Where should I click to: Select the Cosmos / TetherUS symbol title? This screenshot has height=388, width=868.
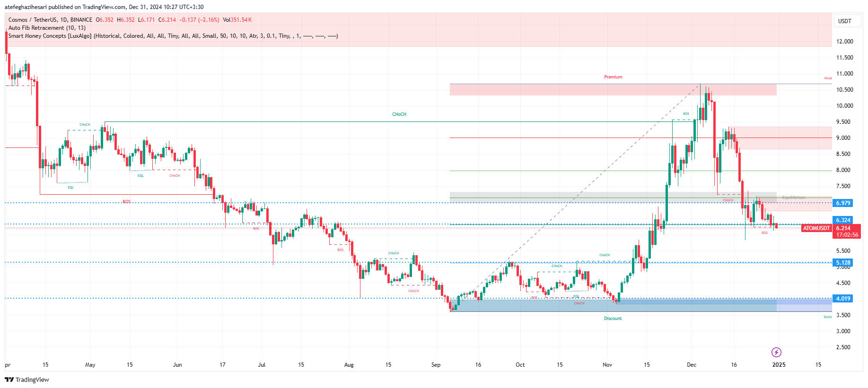click(50, 20)
